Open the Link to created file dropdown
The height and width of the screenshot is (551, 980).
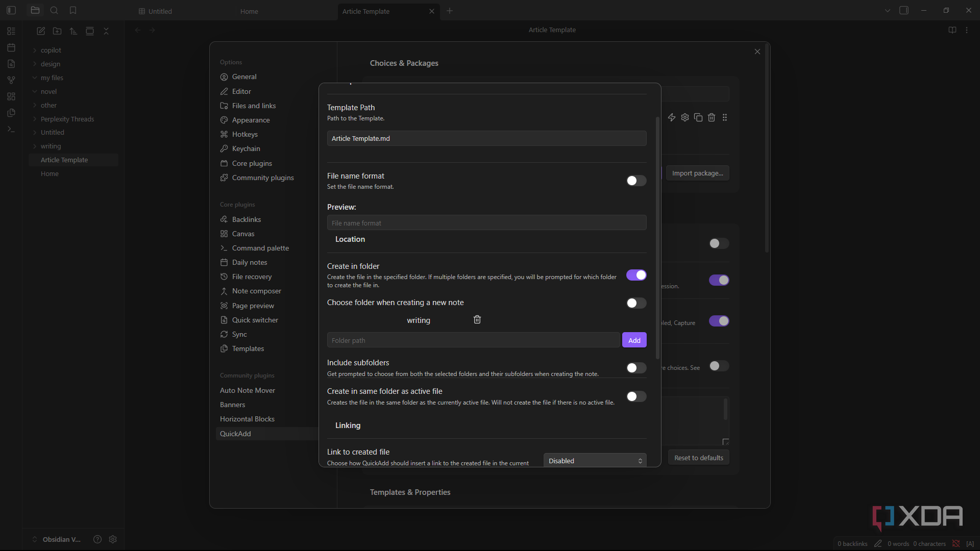click(595, 460)
